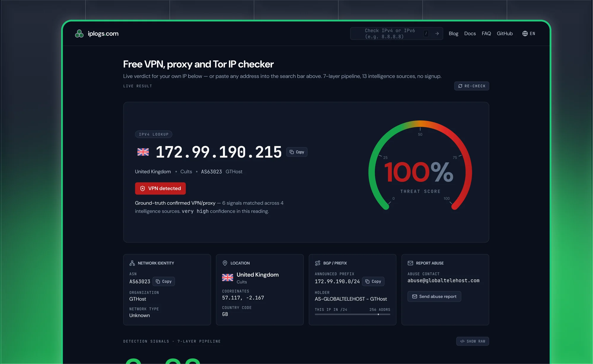Focus the Check IPv4 or IPv6 search field

point(396,33)
